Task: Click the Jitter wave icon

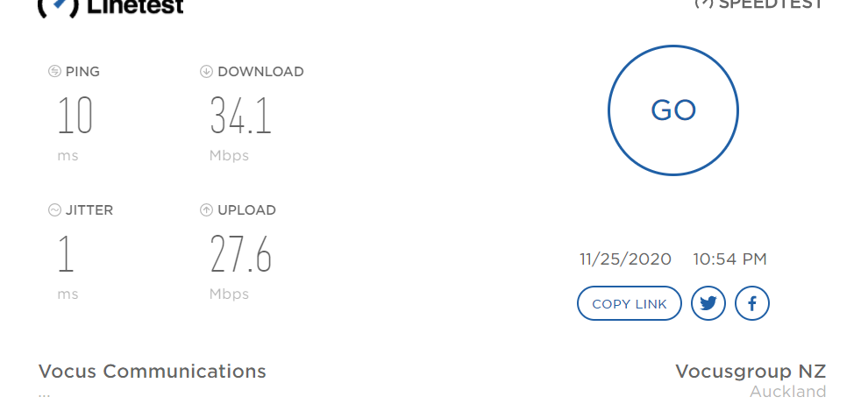Action: pos(54,209)
